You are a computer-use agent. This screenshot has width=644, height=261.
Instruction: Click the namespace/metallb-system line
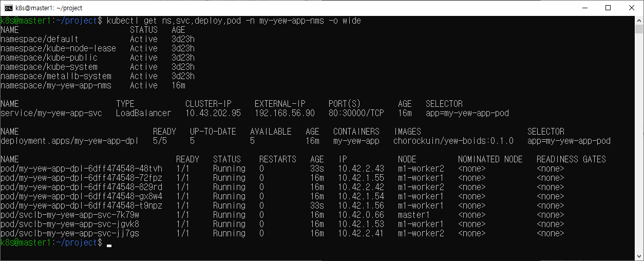point(55,76)
